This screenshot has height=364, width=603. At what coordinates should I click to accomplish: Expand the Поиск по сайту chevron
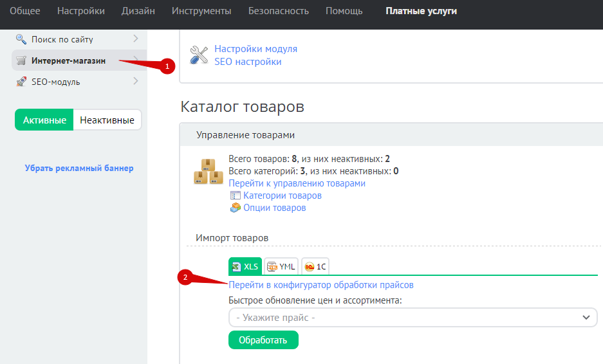(x=136, y=39)
